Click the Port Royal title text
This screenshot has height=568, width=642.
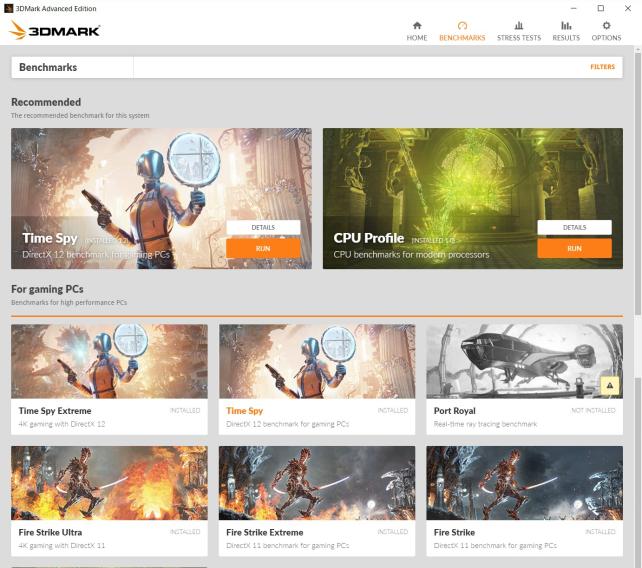click(454, 411)
